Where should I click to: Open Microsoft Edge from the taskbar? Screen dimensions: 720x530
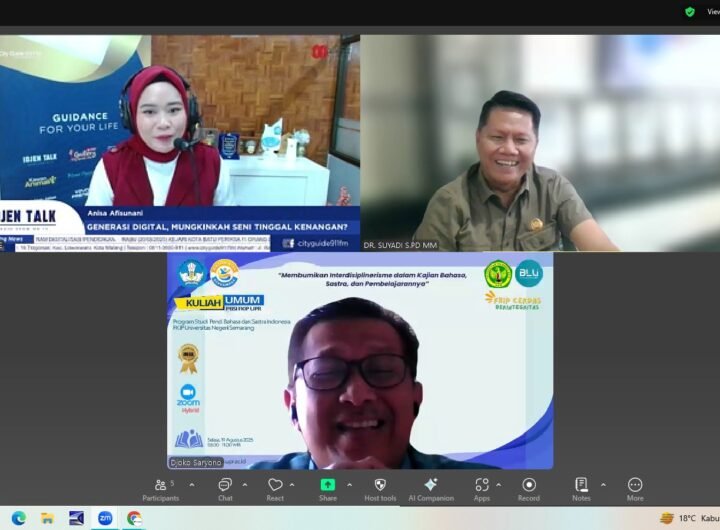[x=19, y=519]
